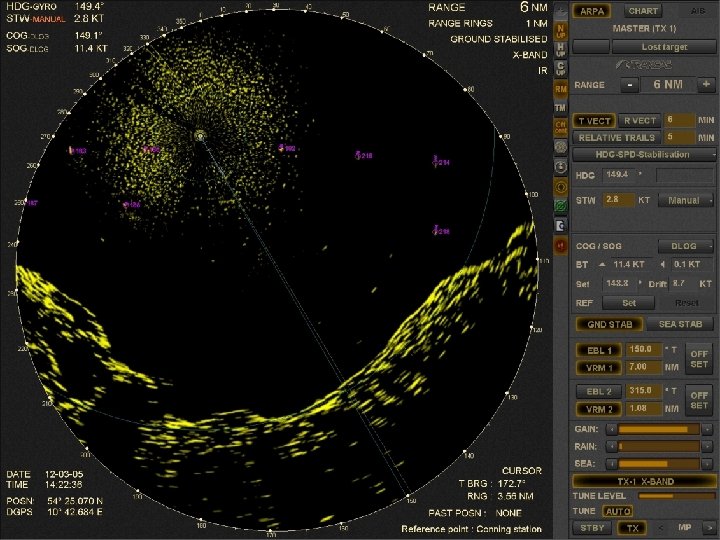Activate RM relative motion icon

561,89
